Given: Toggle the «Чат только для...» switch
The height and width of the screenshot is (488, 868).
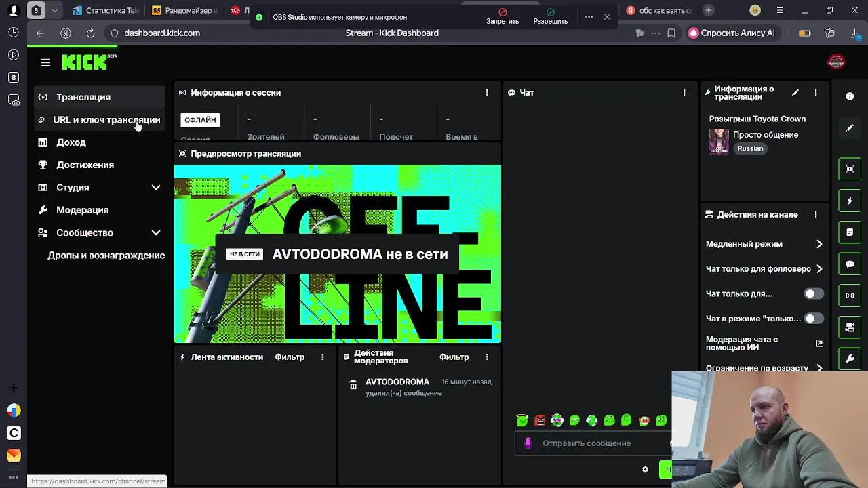Looking at the screenshot, I should tap(814, 293).
